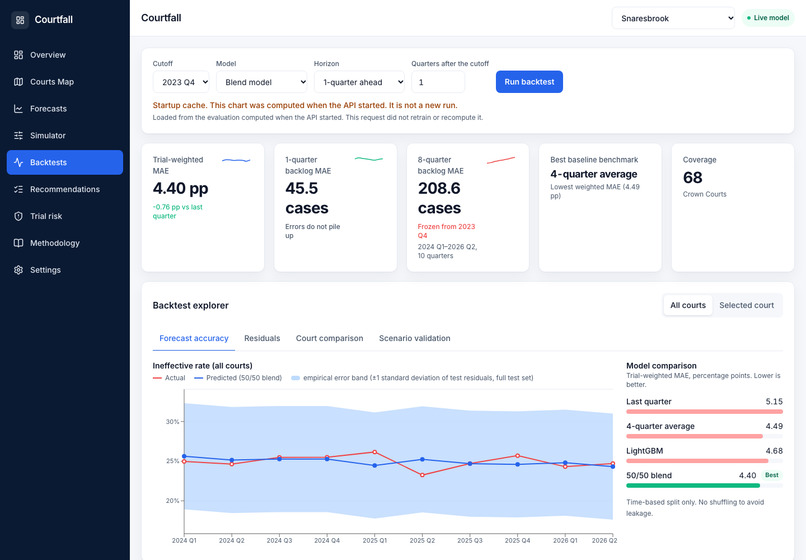Open the Trial risk page
The height and width of the screenshot is (560, 806).
point(65,216)
